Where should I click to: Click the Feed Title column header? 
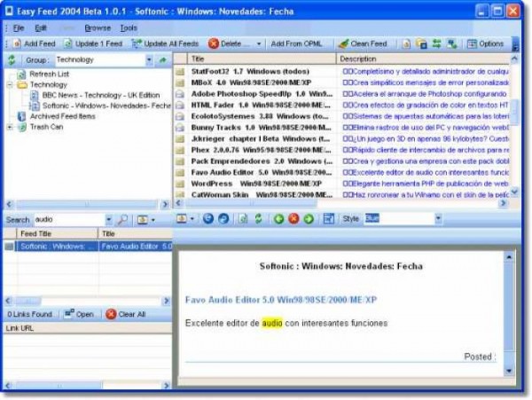pyautogui.click(x=57, y=234)
